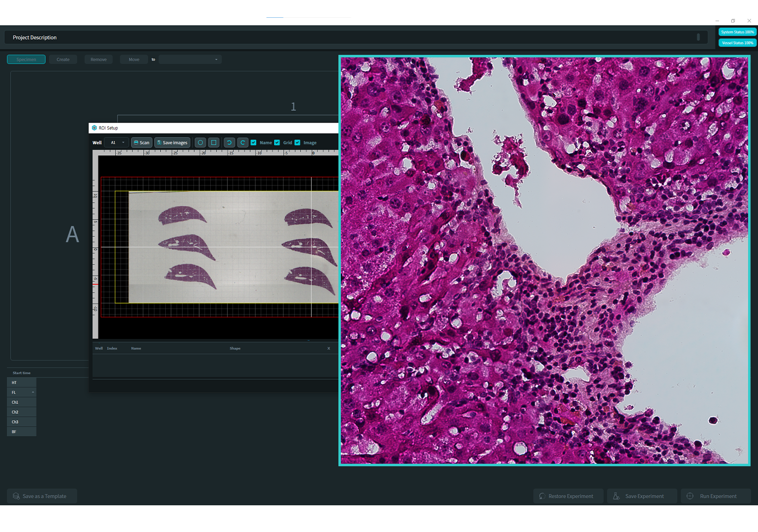Select the HT row
The height and width of the screenshot is (532, 758).
(22, 382)
